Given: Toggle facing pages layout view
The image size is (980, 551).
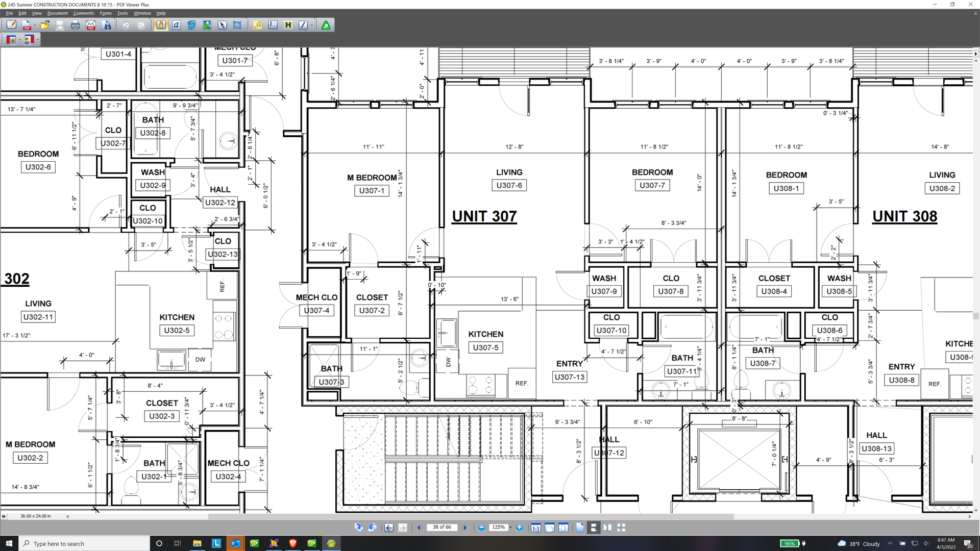Looking at the screenshot, I should (607, 528).
